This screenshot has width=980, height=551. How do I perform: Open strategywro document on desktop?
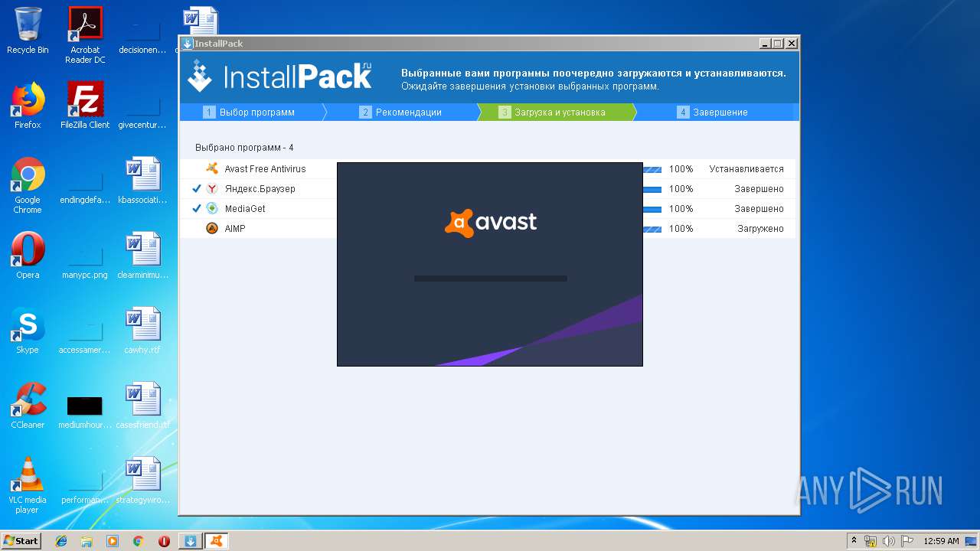coord(142,481)
